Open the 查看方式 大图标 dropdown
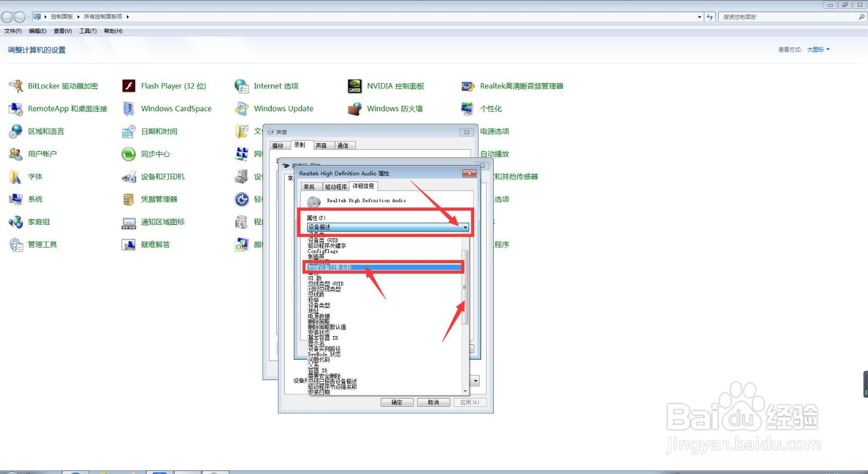 pos(819,49)
